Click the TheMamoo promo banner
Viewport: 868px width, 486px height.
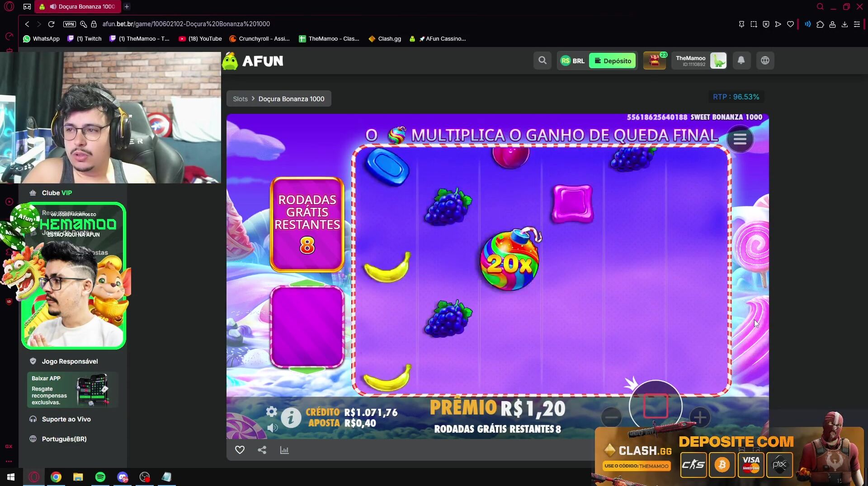74,276
